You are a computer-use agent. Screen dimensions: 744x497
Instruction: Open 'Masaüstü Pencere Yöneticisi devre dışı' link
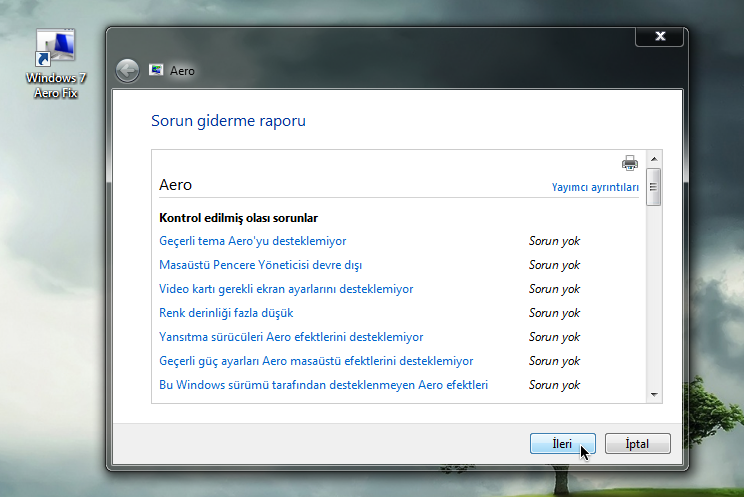(x=260, y=265)
